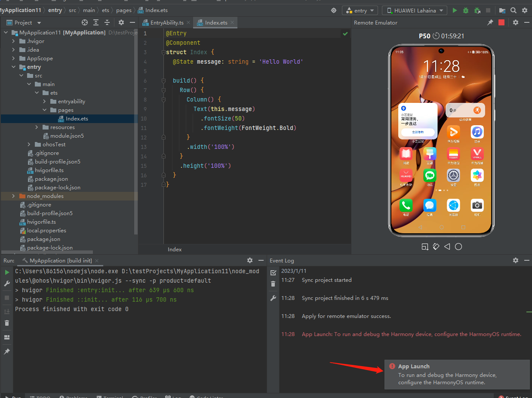The image size is (532, 398).
Task: Attach debugger to process icon
Action: pyautogui.click(x=477, y=10)
